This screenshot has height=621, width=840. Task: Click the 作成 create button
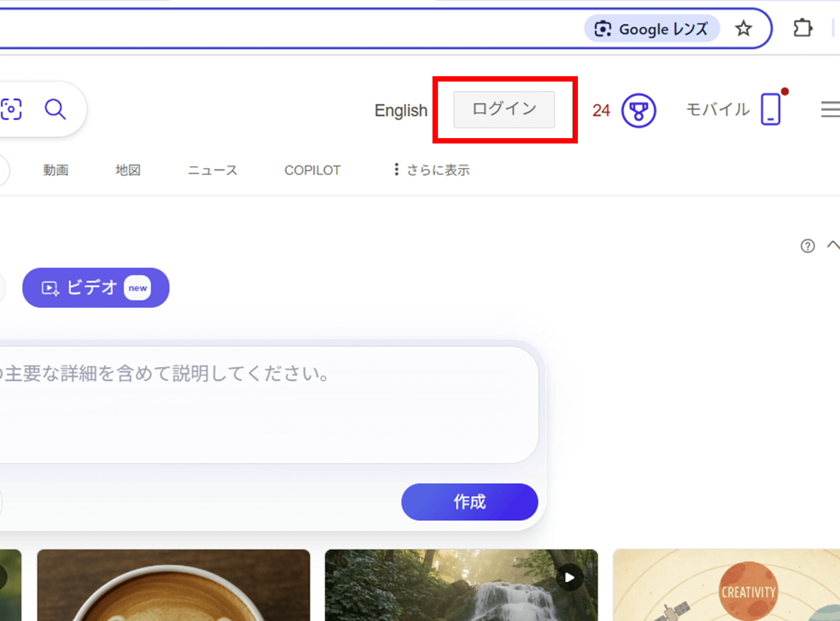[x=469, y=502]
